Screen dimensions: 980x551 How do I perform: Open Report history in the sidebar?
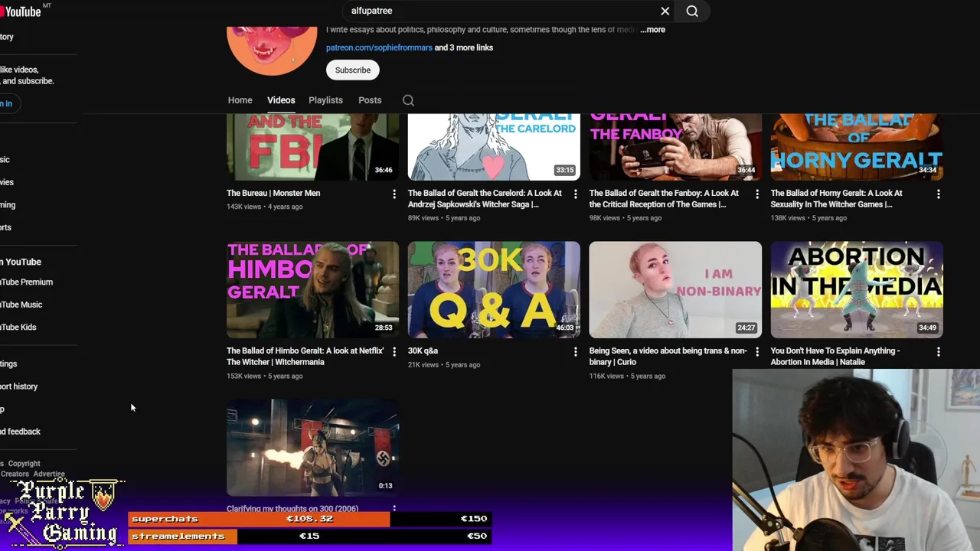pos(18,386)
